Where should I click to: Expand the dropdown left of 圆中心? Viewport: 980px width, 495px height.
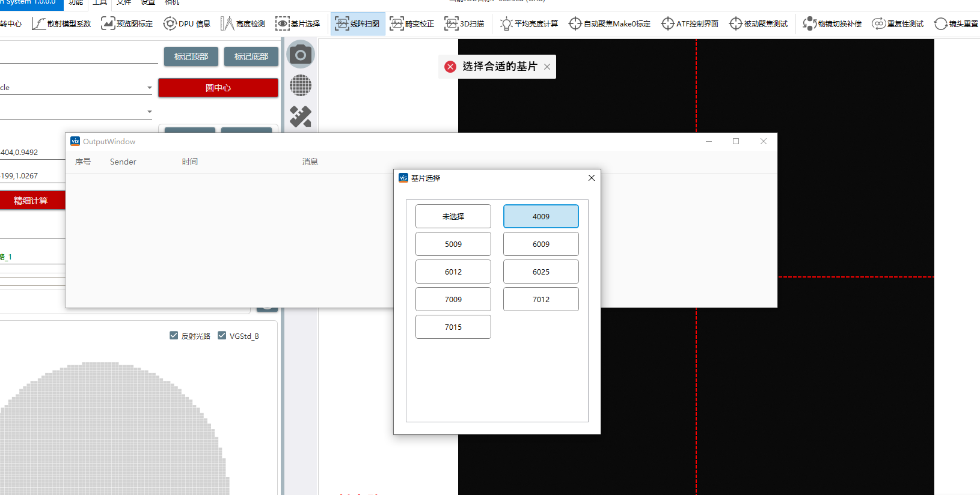(x=149, y=88)
